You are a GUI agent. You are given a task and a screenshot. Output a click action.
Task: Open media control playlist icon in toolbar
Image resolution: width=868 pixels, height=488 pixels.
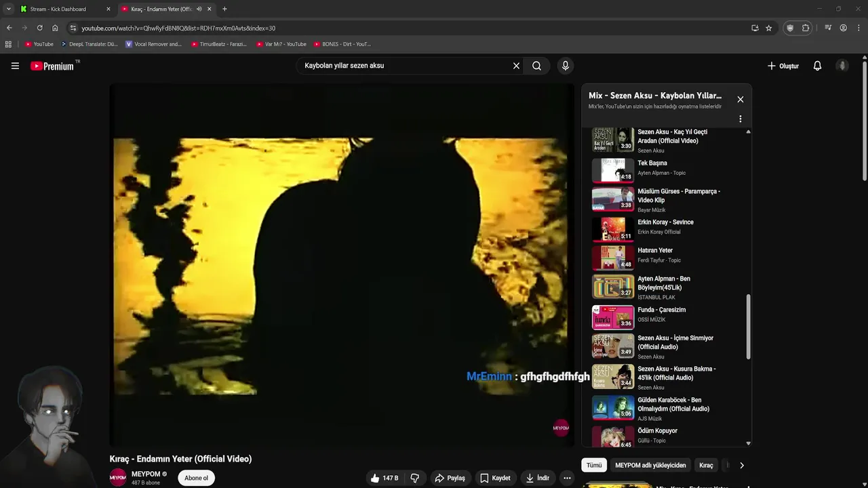[x=828, y=28]
